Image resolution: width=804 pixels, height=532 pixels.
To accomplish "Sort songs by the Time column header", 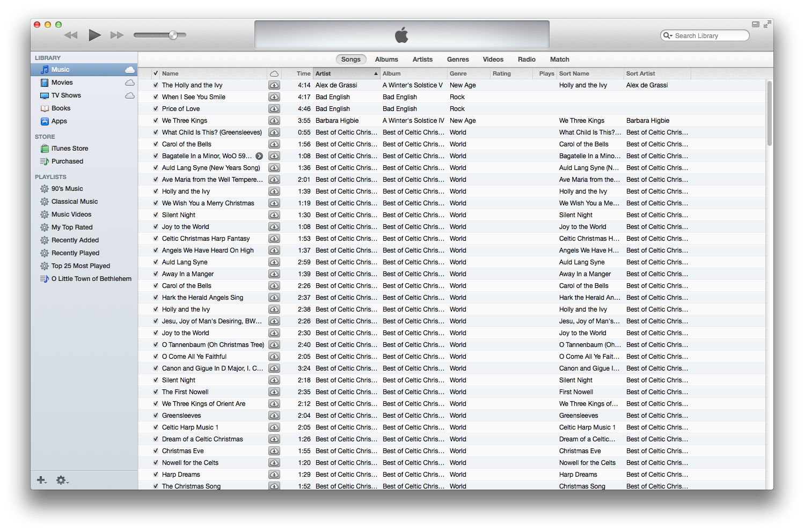I will pyautogui.click(x=297, y=73).
